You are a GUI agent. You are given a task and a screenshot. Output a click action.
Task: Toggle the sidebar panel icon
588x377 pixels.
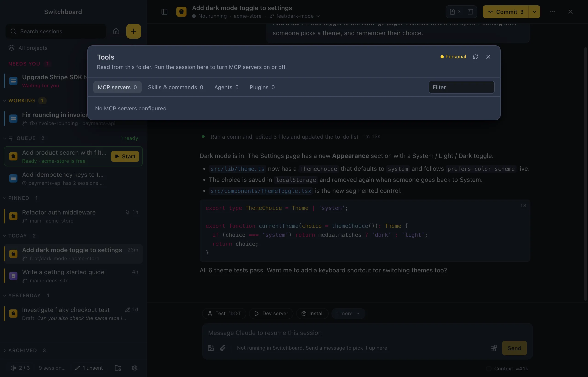click(164, 12)
